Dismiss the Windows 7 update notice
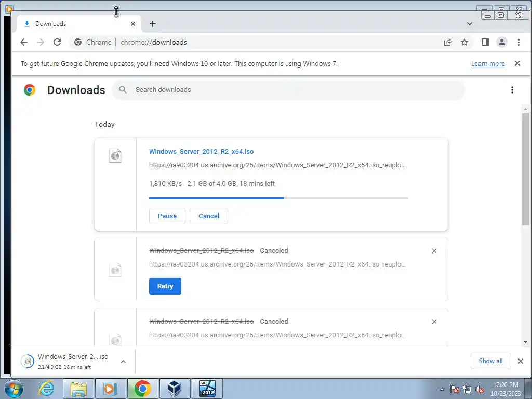The height and width of the screenshot is (399, 532). (517, 63)
